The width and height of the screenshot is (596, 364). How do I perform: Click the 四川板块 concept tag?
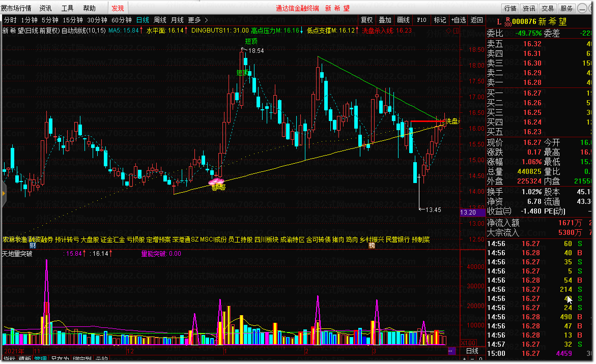pos(267,239)
